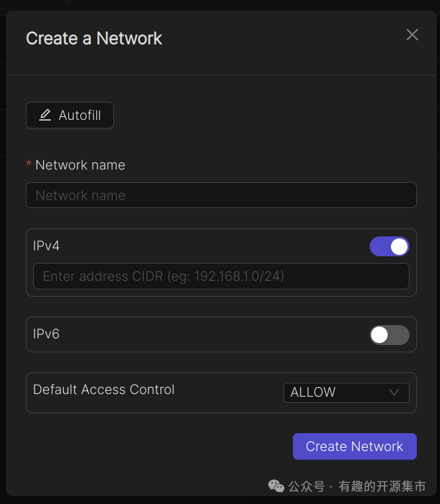
Task: Open the ALLOW access control dropdown
Action: click(346, 392)
